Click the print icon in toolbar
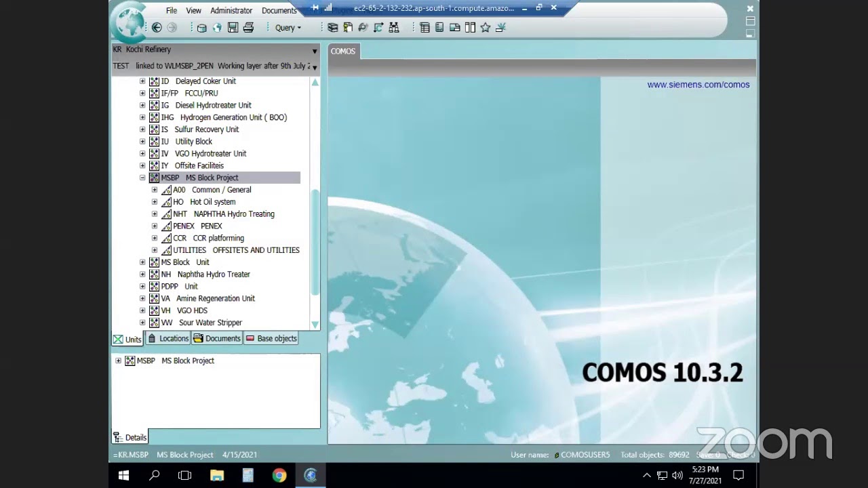This screenshot has width=868, height=488. click(248, 28)
